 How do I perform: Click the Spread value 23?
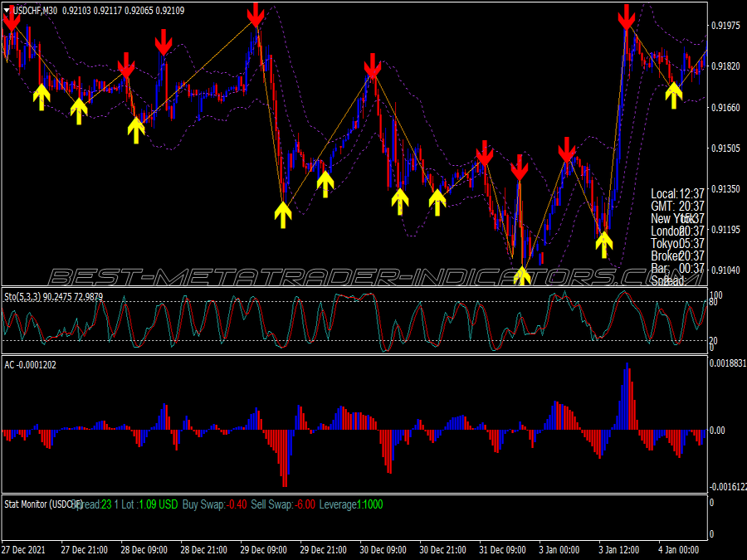click(106, 504)
